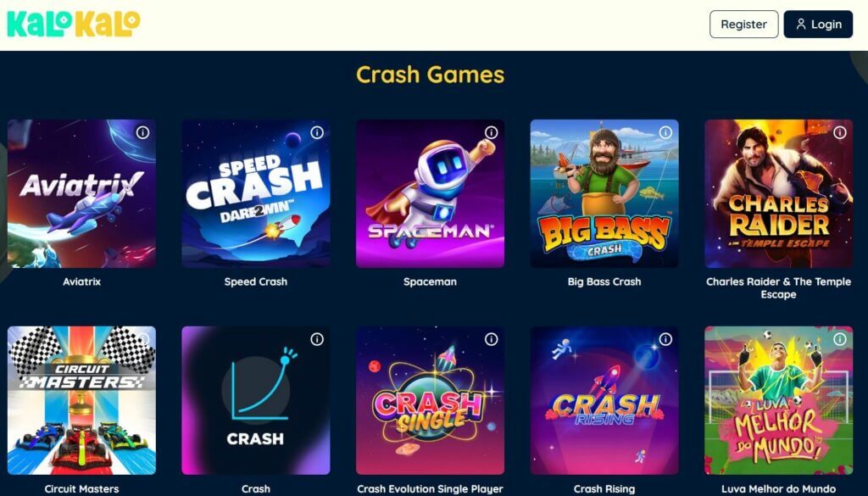The width and height of the screenshot is (868, 496).
Task: Open info icon on Aviatrix tile
Action: [142, 133]
